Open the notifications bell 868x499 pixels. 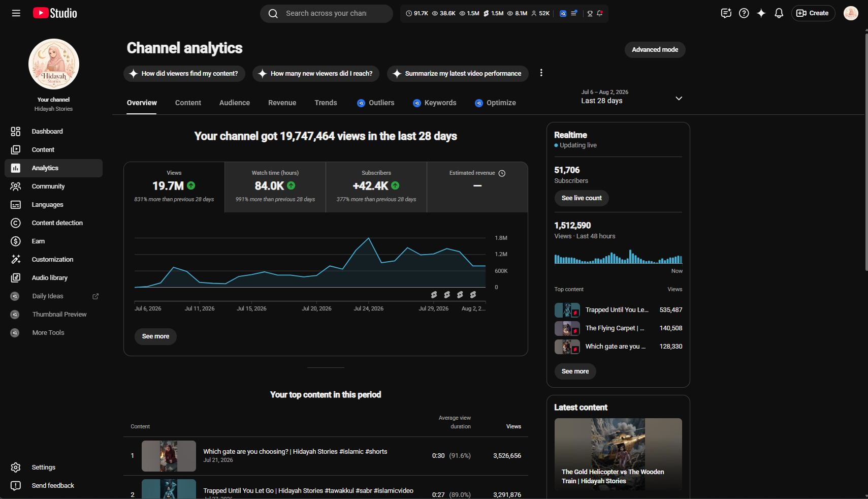click(779, 13)
